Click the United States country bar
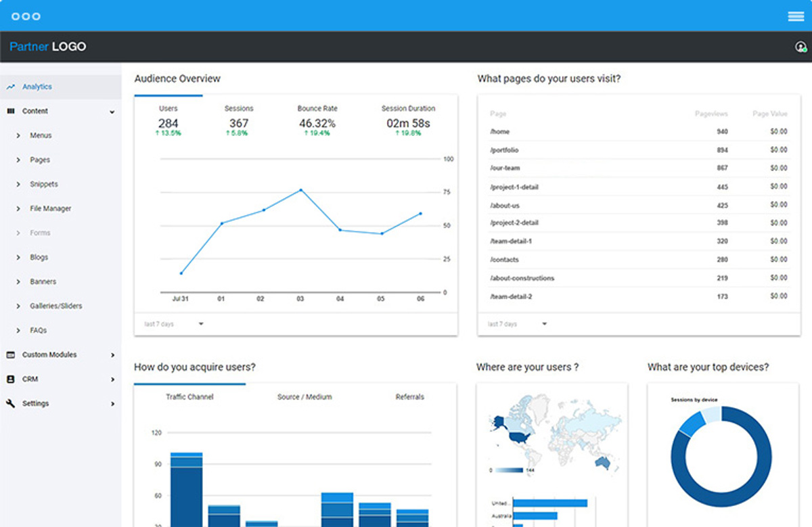Image resolution: width=812 pixels, height=527 pixels. (x=550, y=503)
